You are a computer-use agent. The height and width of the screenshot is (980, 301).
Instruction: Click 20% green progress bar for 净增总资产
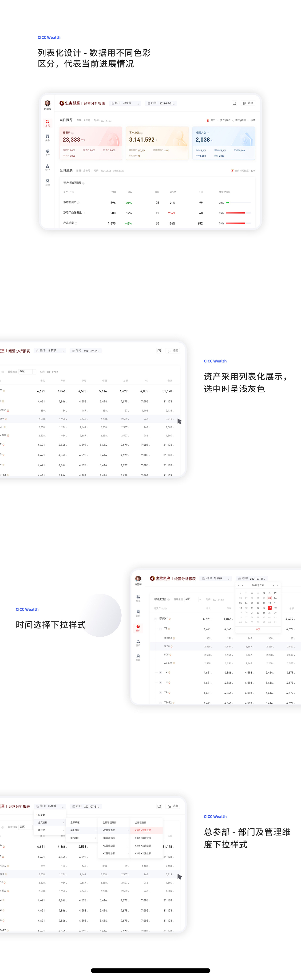coord(238,203)
